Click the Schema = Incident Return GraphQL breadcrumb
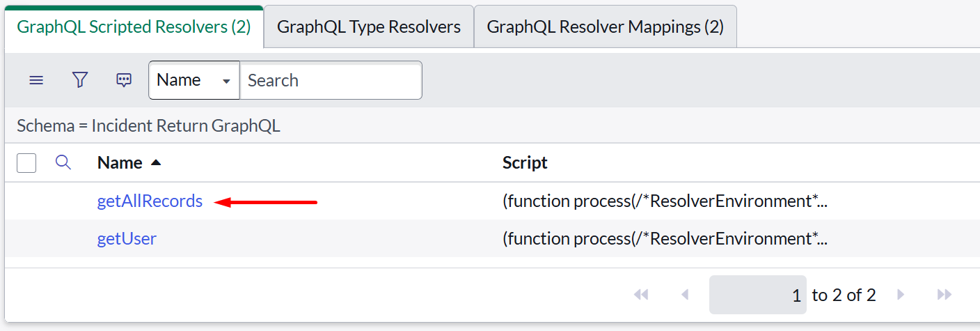980x331 pixels. click(148, 126)
